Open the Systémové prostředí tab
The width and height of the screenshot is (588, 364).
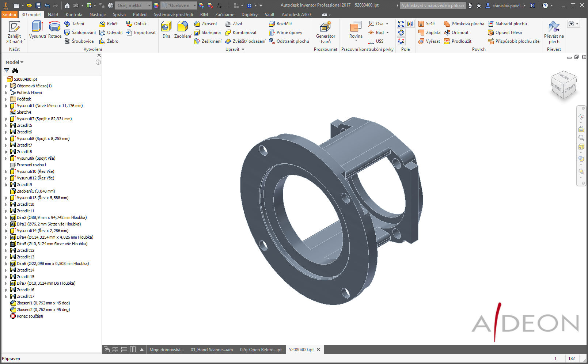pos(173,15)
